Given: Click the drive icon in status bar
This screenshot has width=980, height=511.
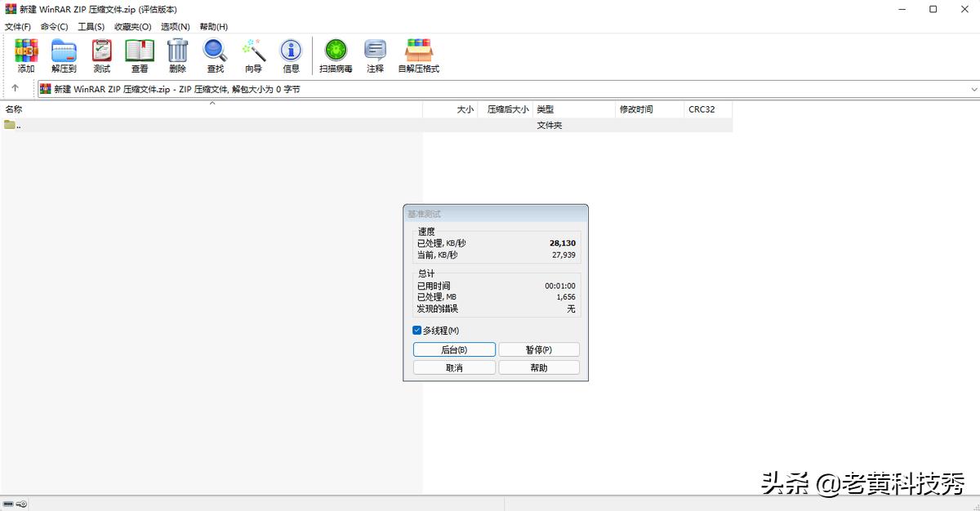Looking at the screenshot, I should point(9,504).
